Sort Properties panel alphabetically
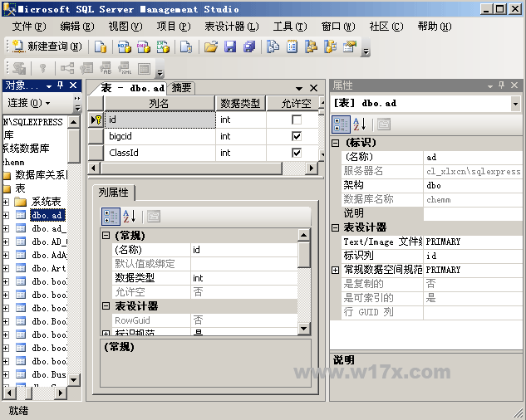Screen dimensions: 526x420 pyautogui.click(x=360, y=125)
